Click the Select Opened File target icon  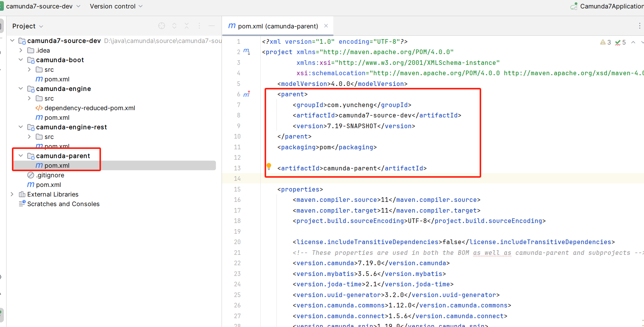[162, 26]
